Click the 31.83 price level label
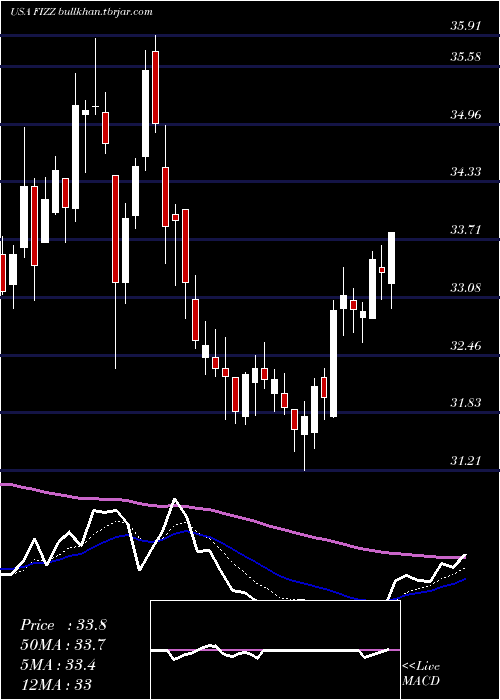 [x=466, y=403]
